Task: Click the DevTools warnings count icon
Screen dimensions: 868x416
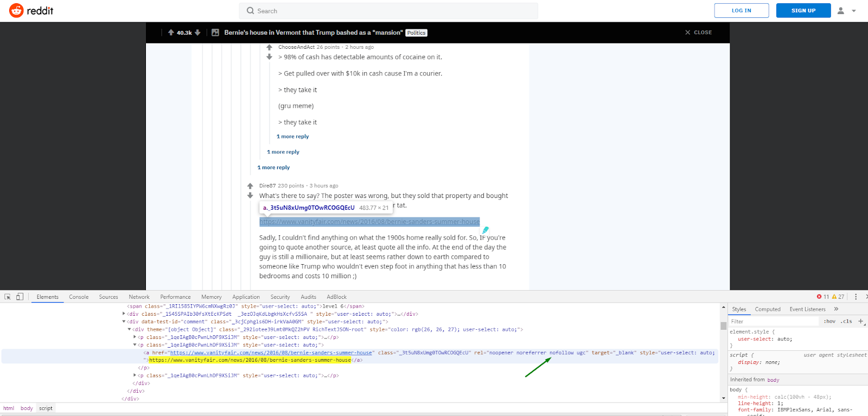Action: click(834, 297)
